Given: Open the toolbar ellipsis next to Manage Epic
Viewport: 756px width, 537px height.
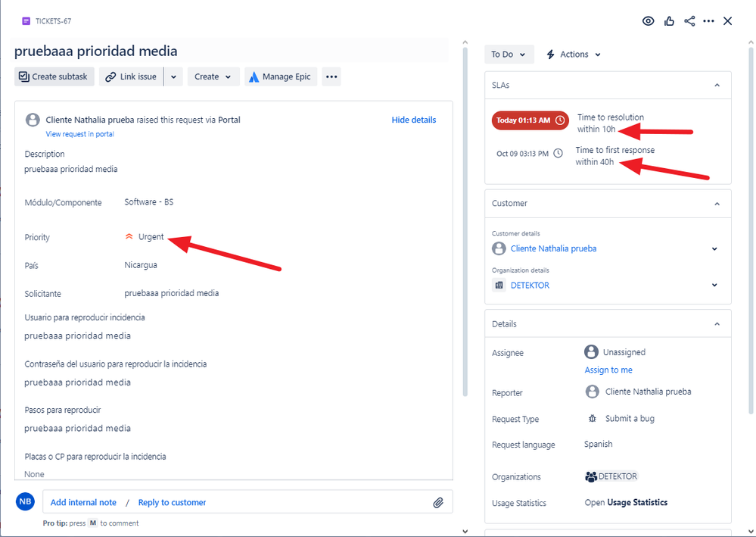Looking at the screenshot, I should pos(331,76).
